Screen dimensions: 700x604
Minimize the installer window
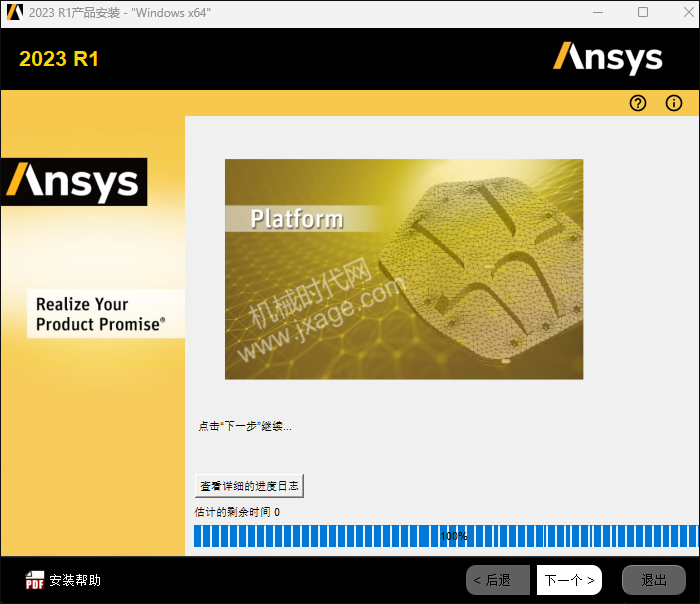tap(598, 12)
